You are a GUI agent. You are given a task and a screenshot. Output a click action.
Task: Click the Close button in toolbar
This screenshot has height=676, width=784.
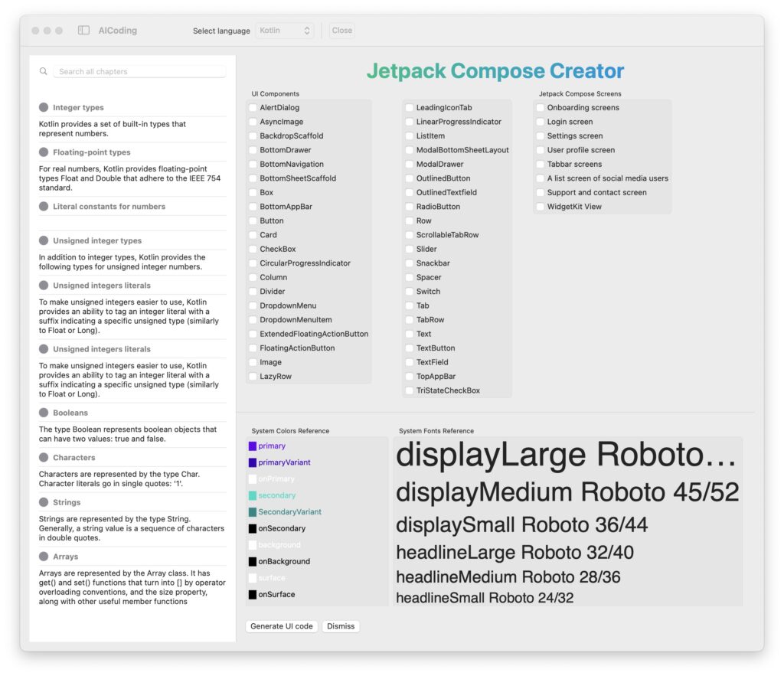pos(342,31)
